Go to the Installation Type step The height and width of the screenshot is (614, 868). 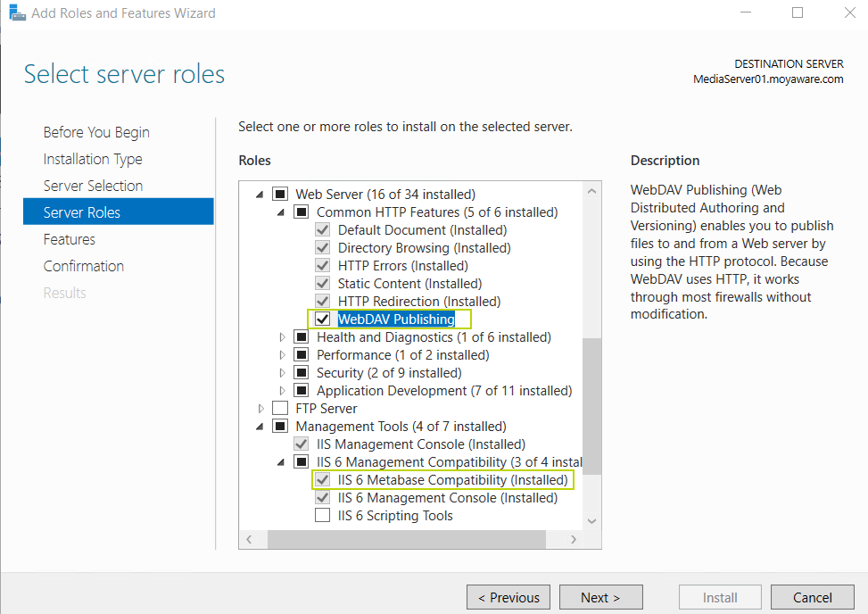click(93, 159)
